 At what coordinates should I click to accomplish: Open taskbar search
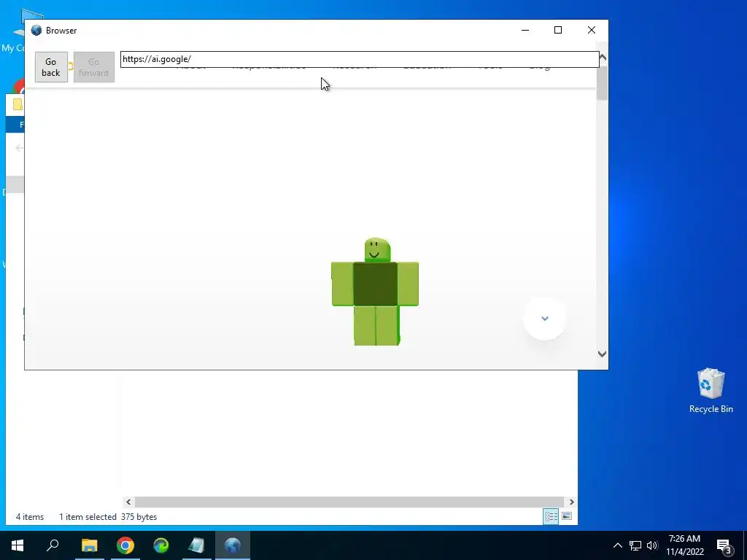coord(53,545)
